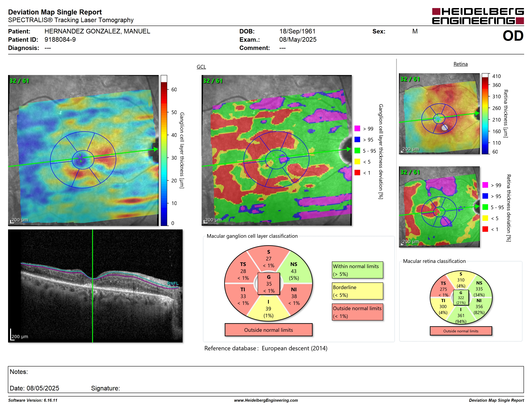
Task: Click Deviation Map Single Report title
Action: click(55, 12)
